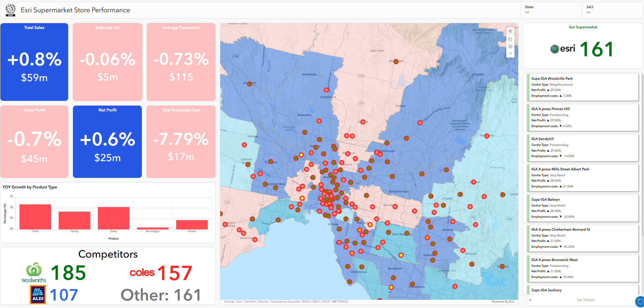The width and height of the screenshot is (644, 308).
Task: Click the dashboard title text
Action: pos(75,10)
